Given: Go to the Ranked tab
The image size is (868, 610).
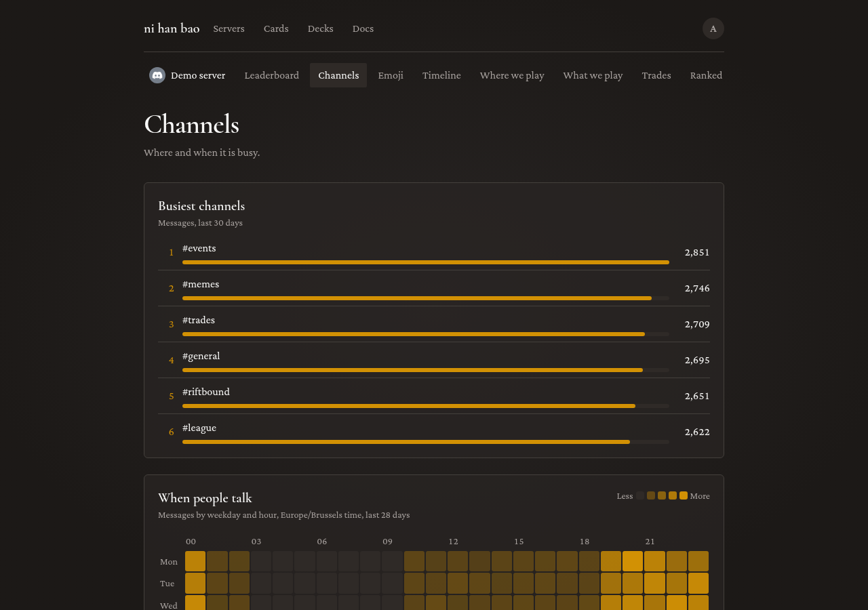Looking at the screenshot, I should [706, 75].
